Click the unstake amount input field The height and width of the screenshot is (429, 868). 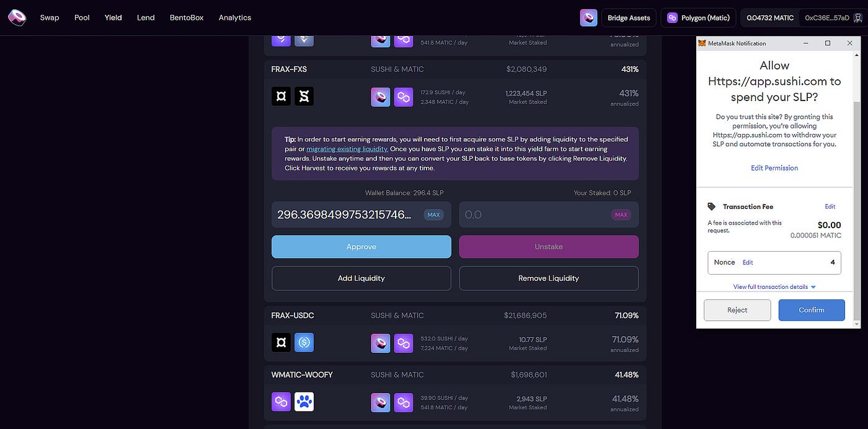pos(549,214)
